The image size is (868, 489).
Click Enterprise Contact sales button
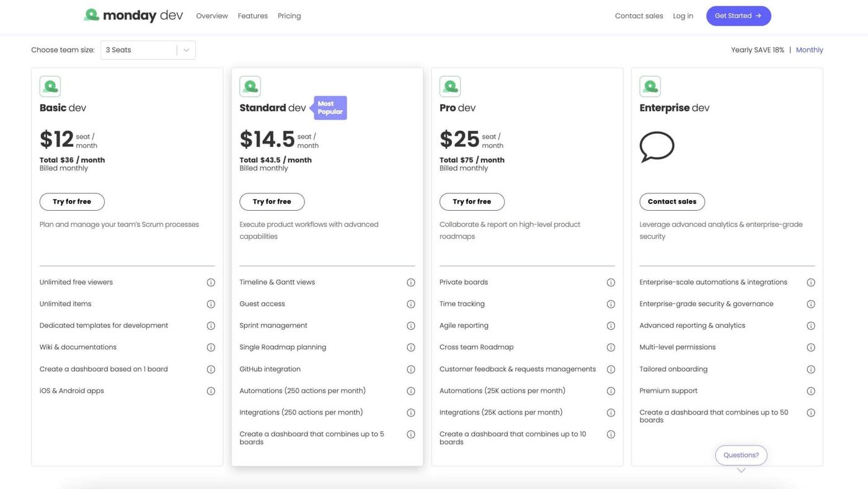tap(672, 202)
